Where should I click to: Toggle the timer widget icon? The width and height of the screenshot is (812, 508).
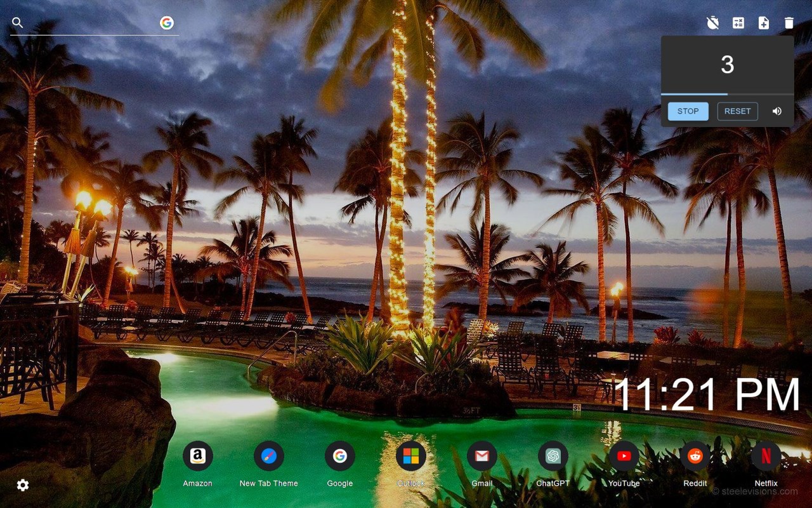[713, 23]
